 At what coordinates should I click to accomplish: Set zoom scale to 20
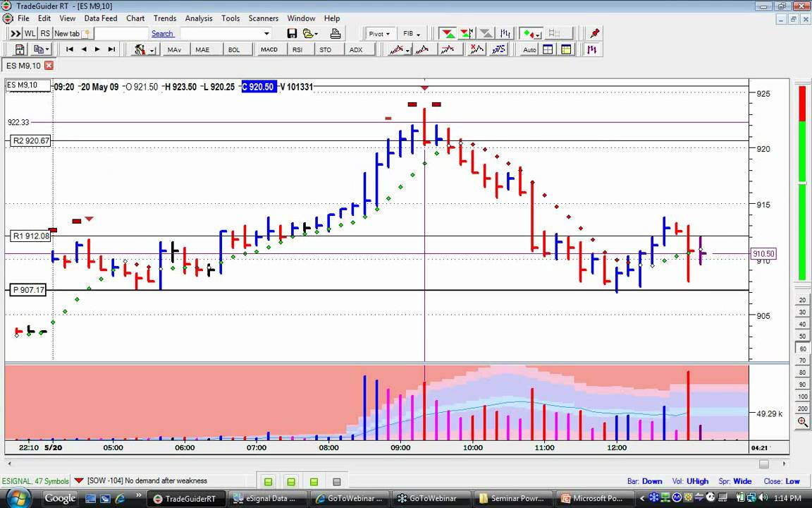pos(802,300)
